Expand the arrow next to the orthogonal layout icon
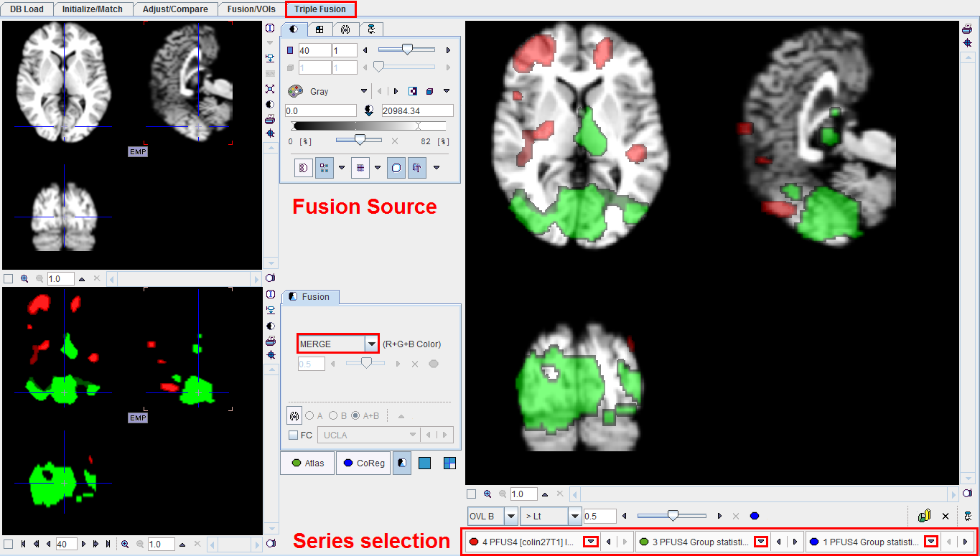 pyautogui.click(x=342, y=167)
